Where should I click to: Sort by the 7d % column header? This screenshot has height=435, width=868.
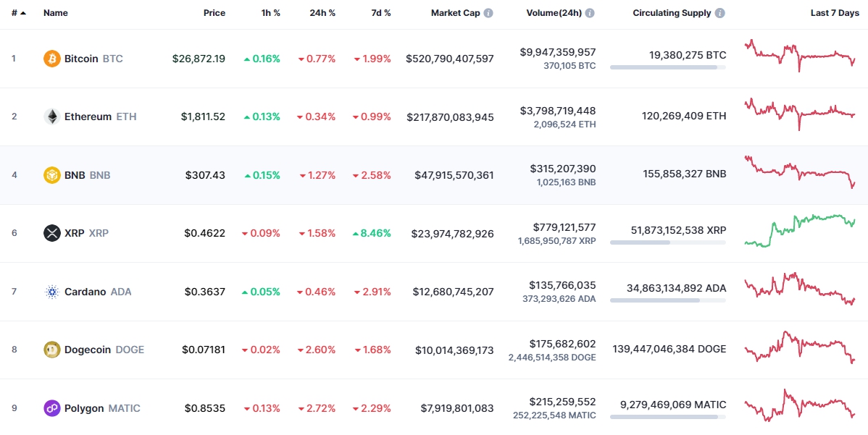(380, 13)
